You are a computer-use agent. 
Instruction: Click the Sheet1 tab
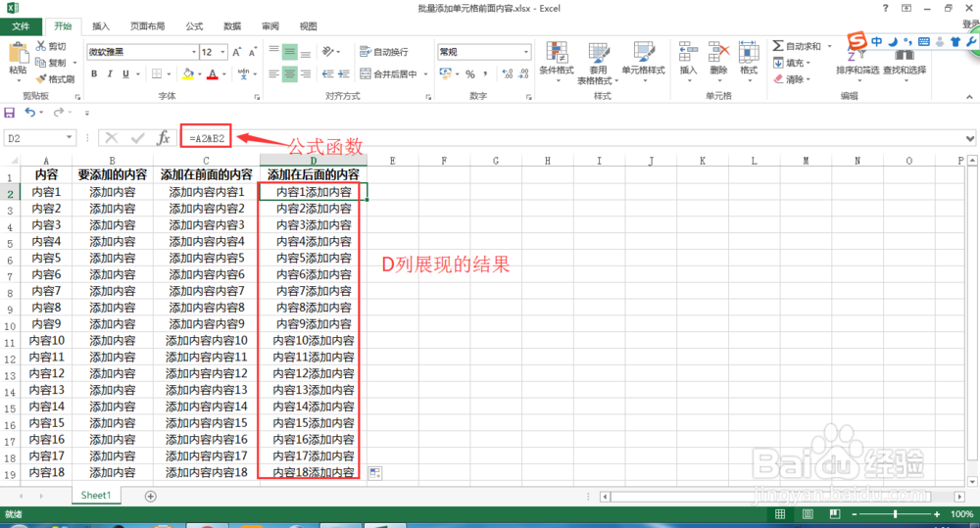pos(96,496)
